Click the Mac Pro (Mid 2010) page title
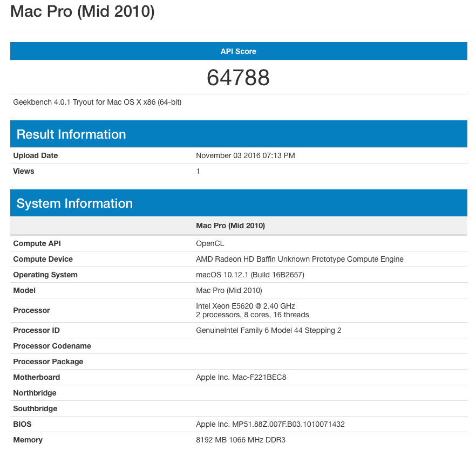The height and width of the screenshot is (457, 476). click(x=82, y=11)
